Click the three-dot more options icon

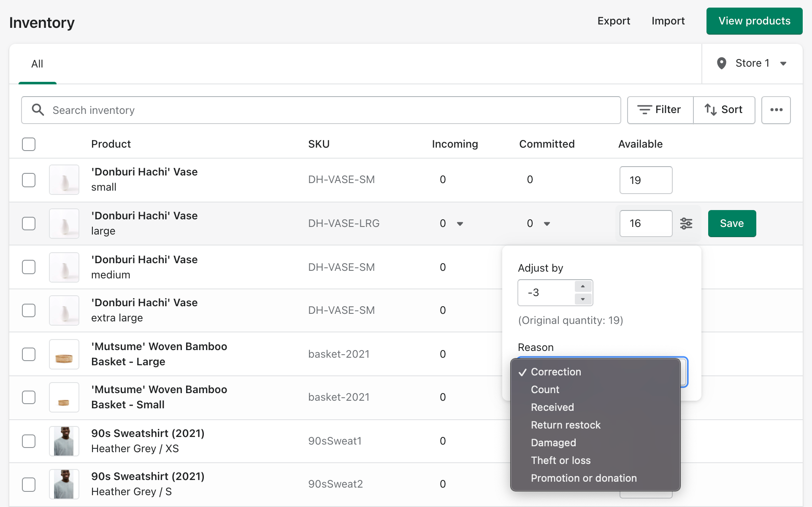(777, 110)
